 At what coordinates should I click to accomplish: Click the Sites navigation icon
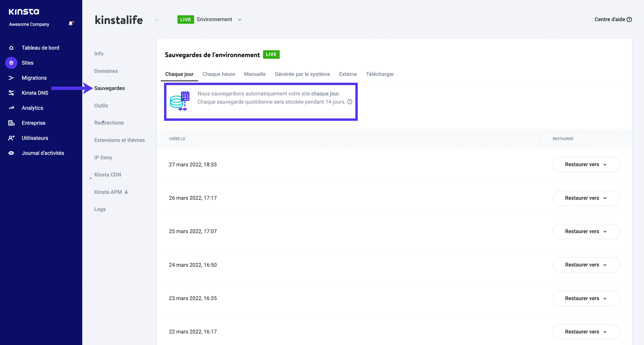pos(11,63)
